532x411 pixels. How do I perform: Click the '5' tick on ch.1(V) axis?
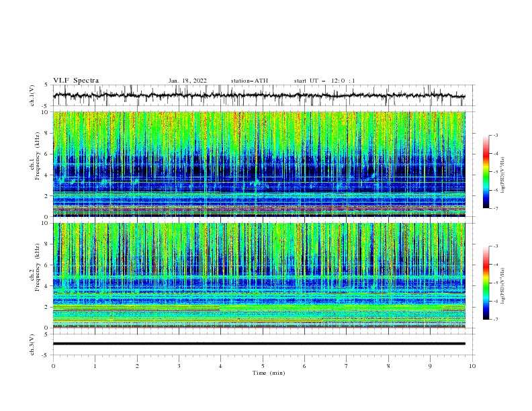(x=47, y=85)
